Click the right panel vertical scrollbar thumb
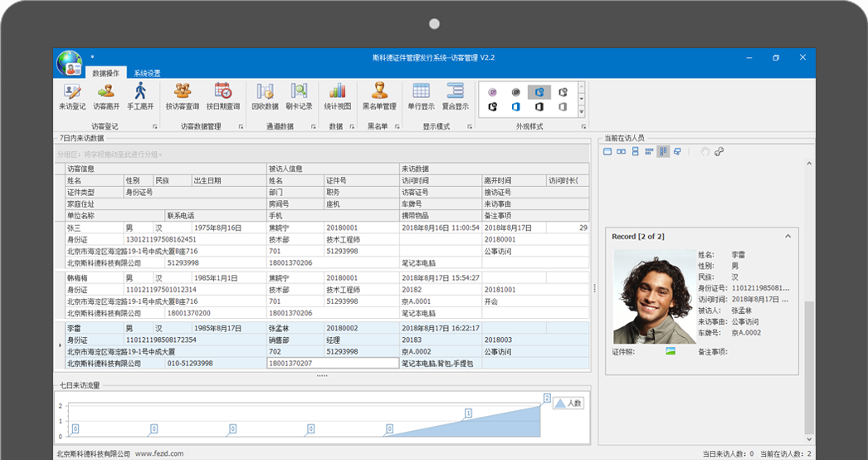Viewport: 868px width, 460px height. click(x=809, y=366)
